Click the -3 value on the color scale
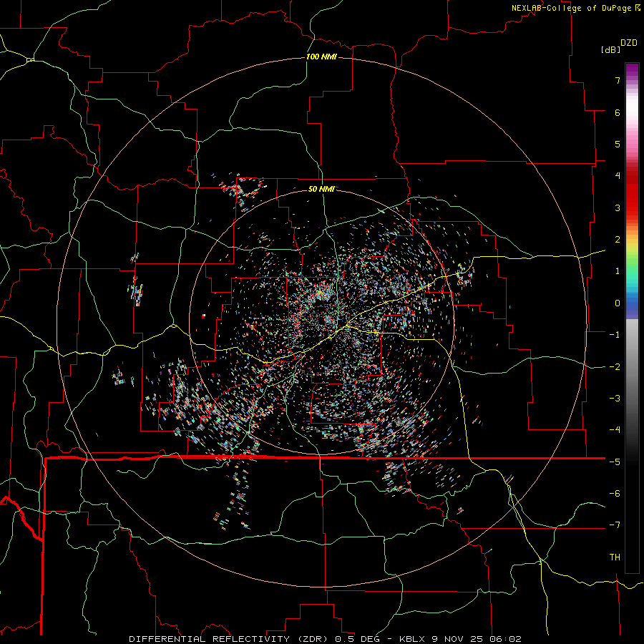 pyautogui.click(x=615, y=399)
